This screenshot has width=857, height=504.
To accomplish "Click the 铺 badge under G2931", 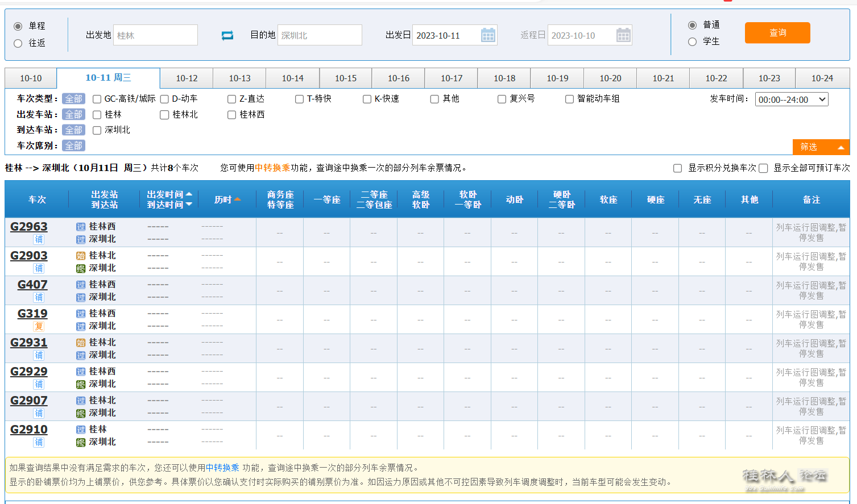I will [39, 355].
